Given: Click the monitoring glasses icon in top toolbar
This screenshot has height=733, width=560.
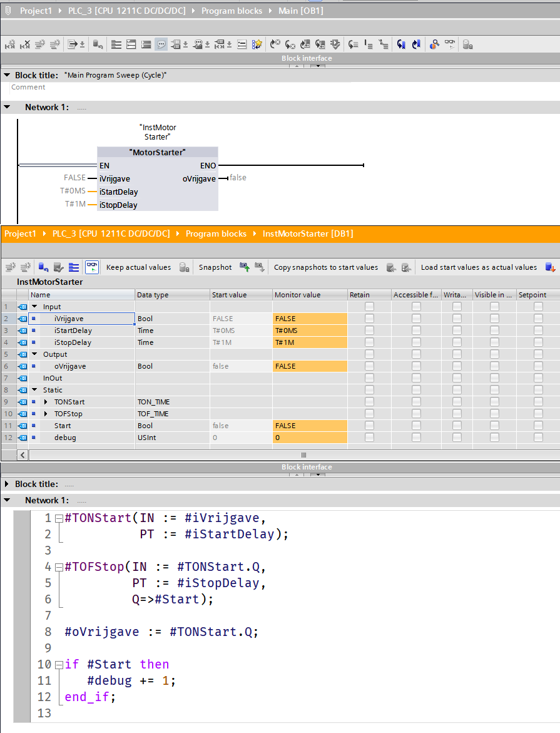Looking at the screenshot, I should 451,44.
